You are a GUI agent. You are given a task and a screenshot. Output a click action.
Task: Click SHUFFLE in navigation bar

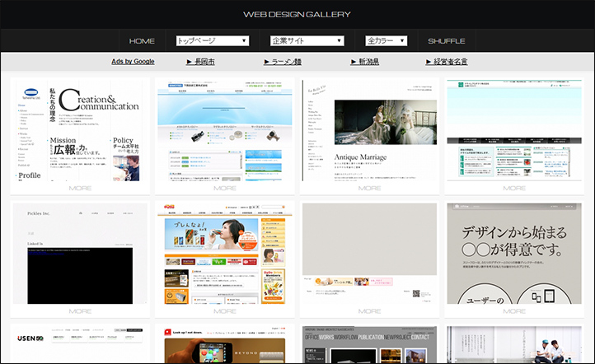(447, 41)
